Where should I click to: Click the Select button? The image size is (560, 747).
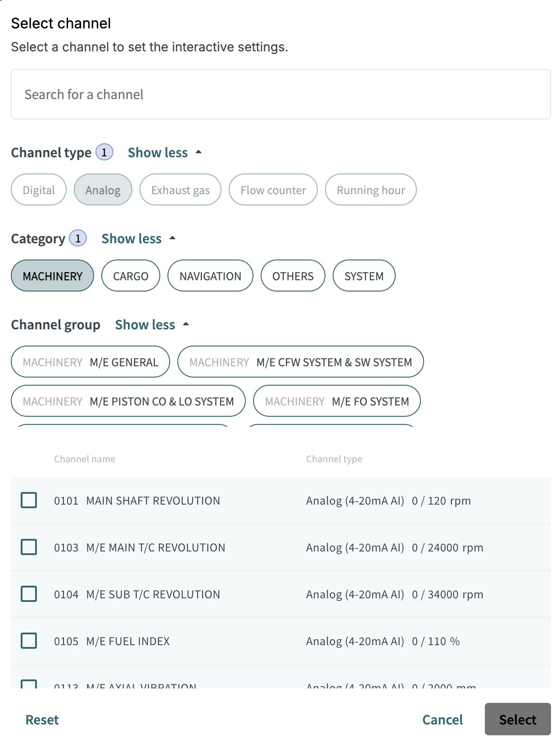click(x=518, y=719)
